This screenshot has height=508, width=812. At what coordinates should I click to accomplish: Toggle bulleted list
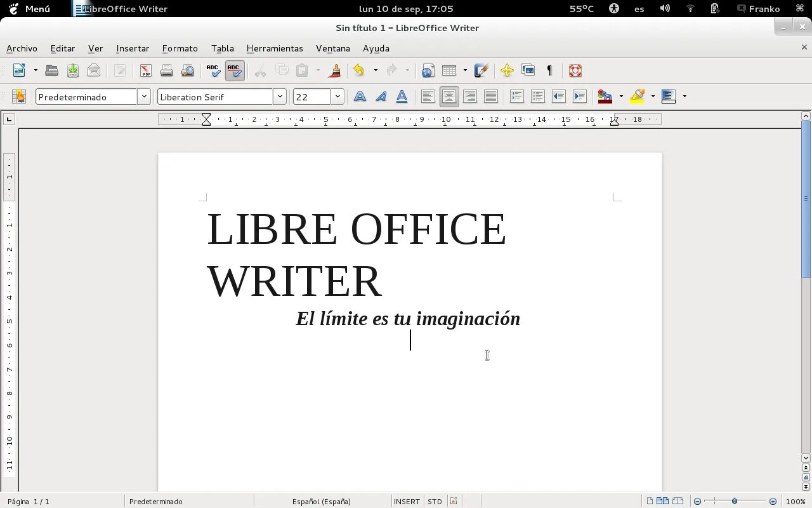538,97
